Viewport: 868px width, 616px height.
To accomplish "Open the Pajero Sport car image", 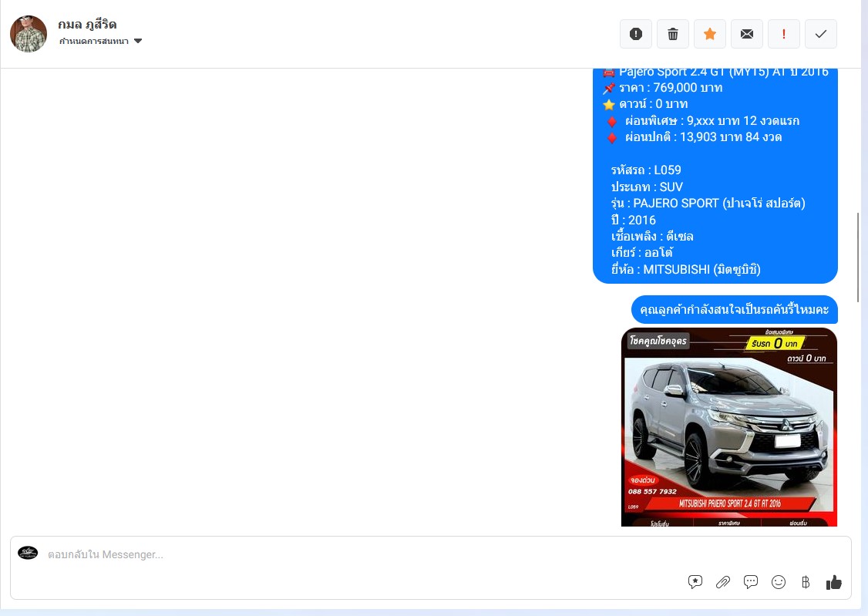I will 729,426.
